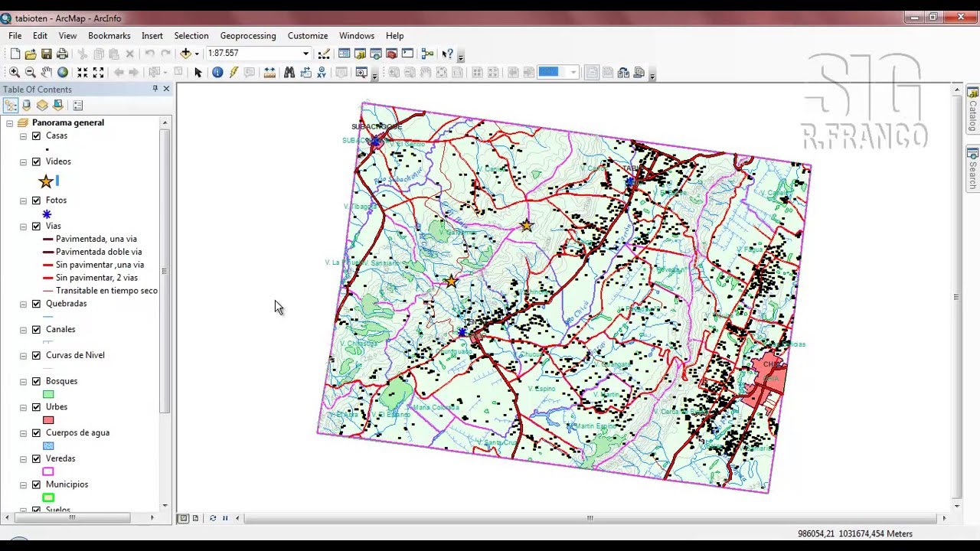
Task: Open the Bookmarks menu
Action: (x=109, y=36)
